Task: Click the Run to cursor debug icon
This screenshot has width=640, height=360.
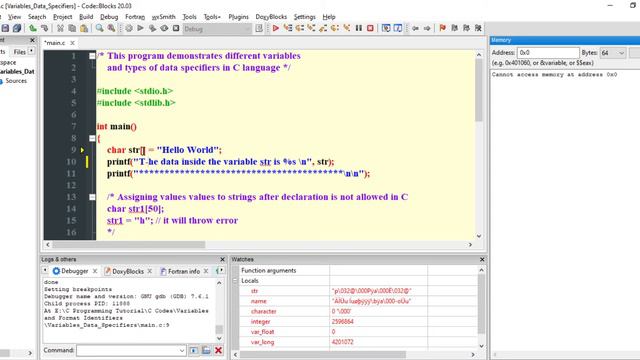Action: [288, 28]
